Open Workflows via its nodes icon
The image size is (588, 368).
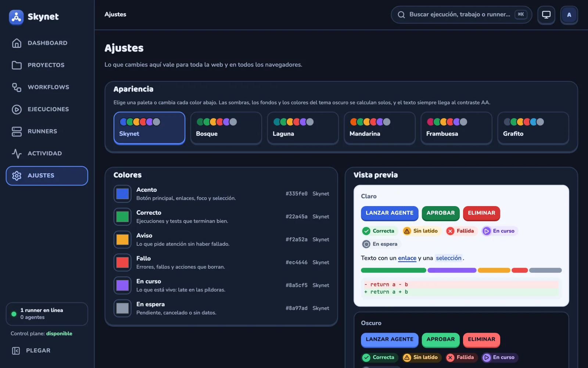click(17, 87)
